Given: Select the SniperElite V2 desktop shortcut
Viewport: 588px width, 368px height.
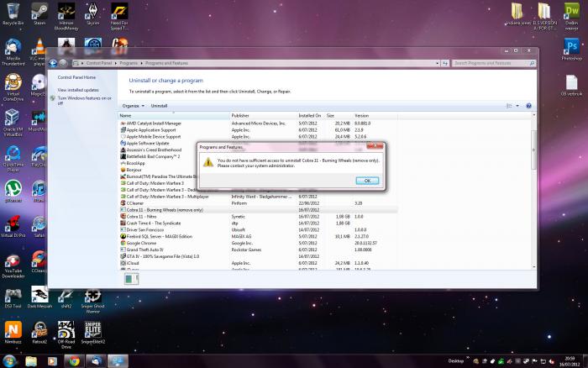Looking at the screenshot, I should click(92, 333).
